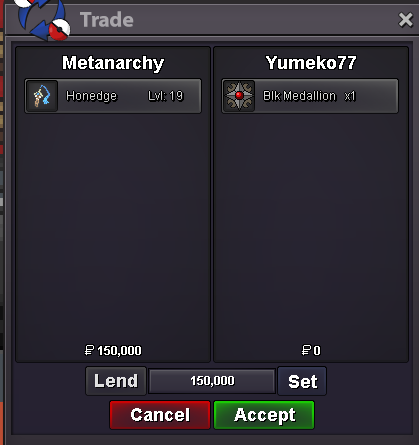Click empty area of Metanarchy's offer panel
Viewport: 419px width, 445px height.
pos(113,227)
